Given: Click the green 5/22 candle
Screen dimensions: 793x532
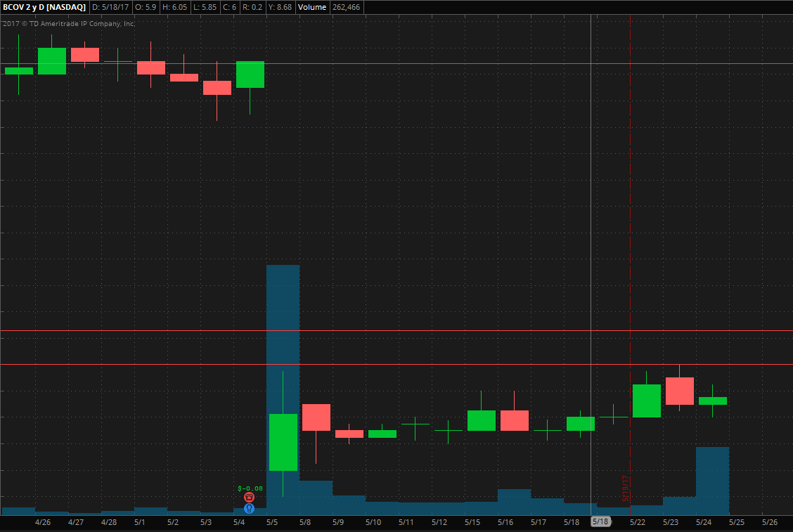Looking at the screenshot, I should [x=646, y=401].
